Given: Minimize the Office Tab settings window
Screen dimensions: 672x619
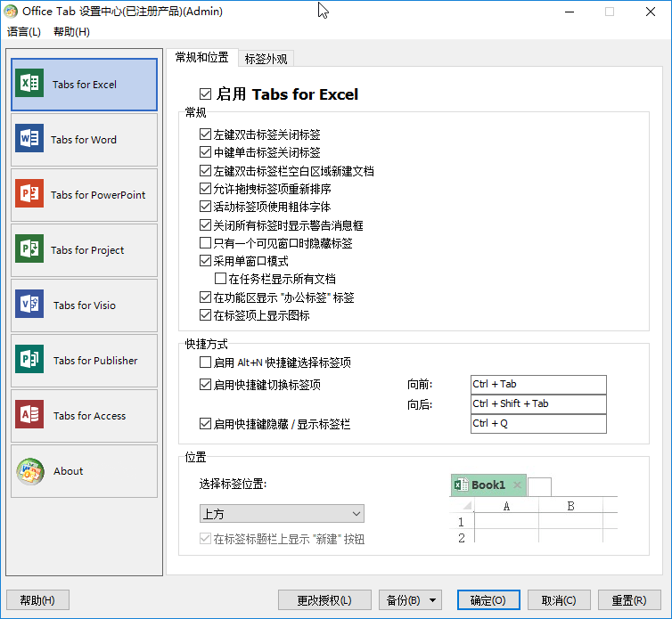Looking at the screenshot, I should 570,12.
